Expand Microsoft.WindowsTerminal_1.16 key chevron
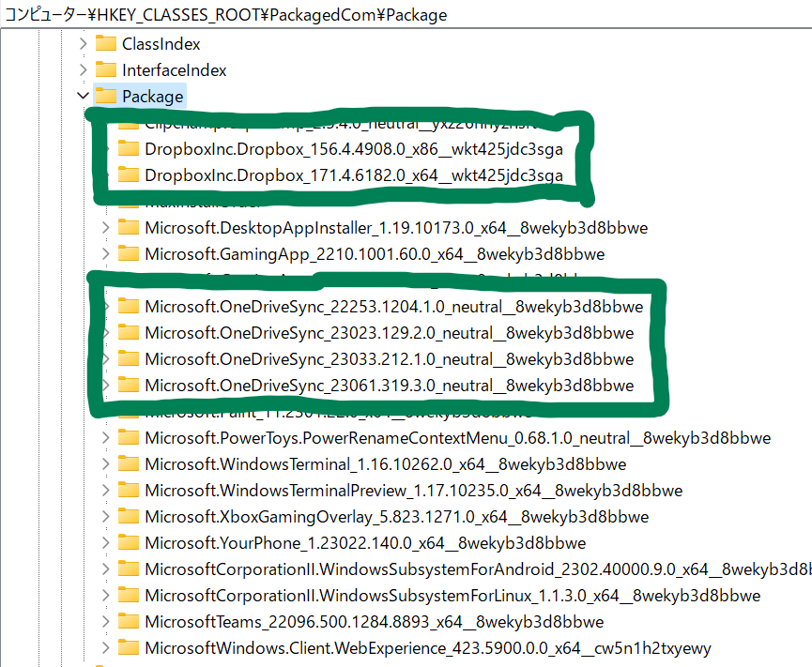This screenshot has height=667, width=812. (x=106, y=464)
